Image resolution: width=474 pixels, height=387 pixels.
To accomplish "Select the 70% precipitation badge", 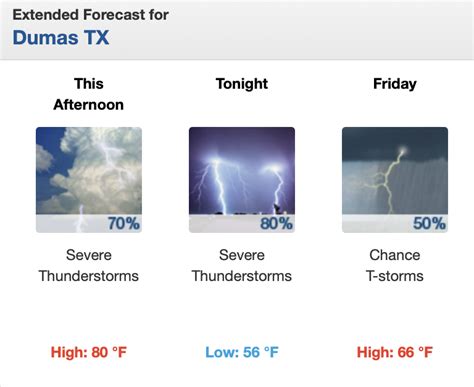I will coord(123,223).
